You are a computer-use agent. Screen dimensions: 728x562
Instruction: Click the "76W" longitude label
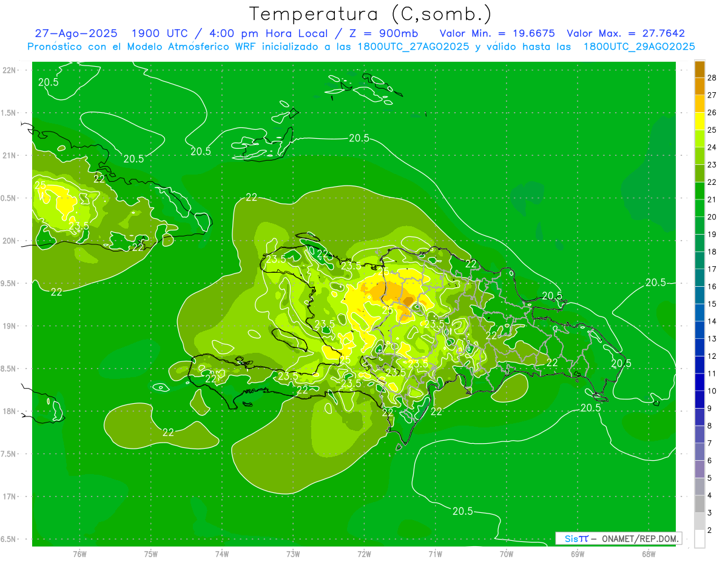click(79, 554)
